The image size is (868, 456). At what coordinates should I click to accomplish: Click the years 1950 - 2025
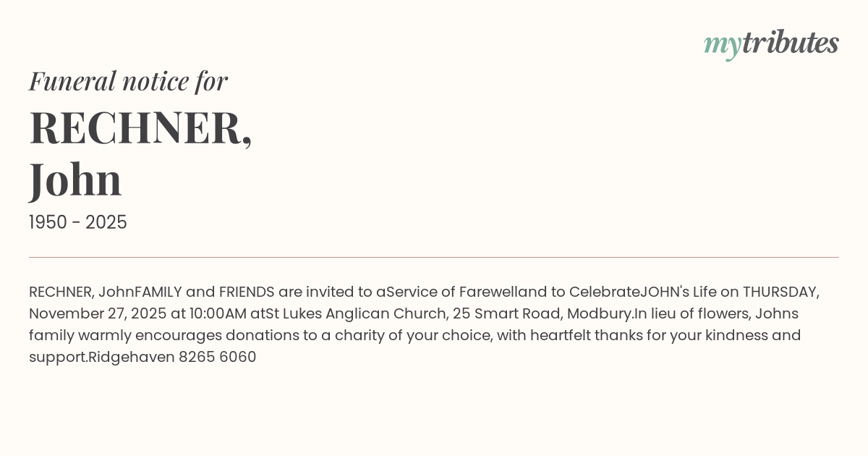pos(78,223)
